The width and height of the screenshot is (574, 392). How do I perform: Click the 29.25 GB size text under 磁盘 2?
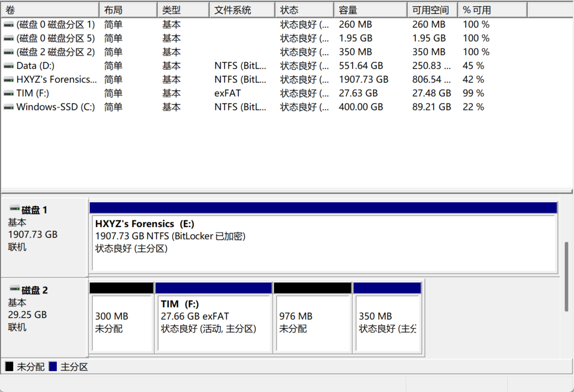coord(28,315)
